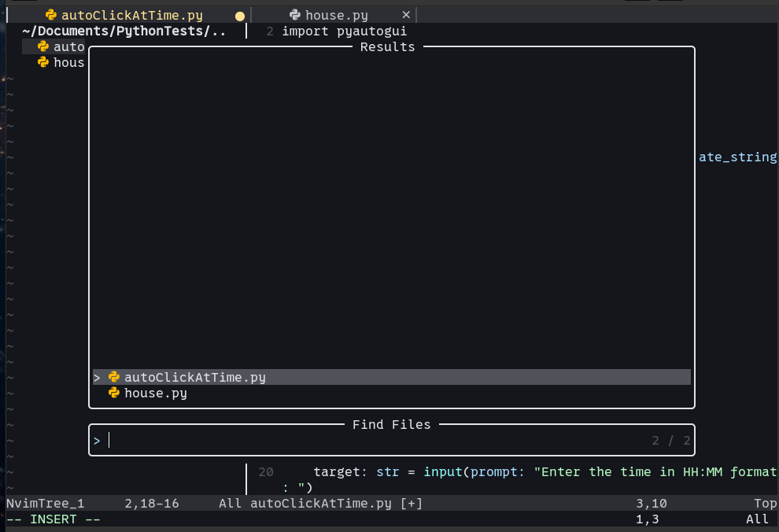The image size is (779, 532).
Task: Close the house.py tab with its X
Action: tap(406, 15)
